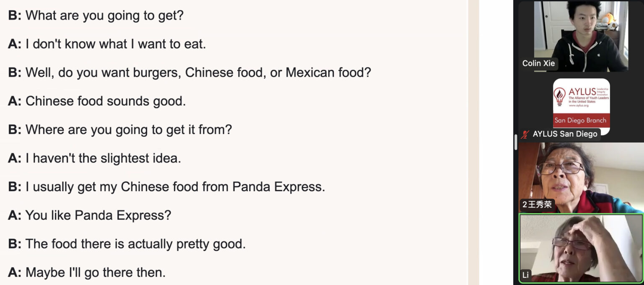Screen dimensions: 644x285
Task: Select Li's green-highlighted active speaker video
Action: click(581, 249)
